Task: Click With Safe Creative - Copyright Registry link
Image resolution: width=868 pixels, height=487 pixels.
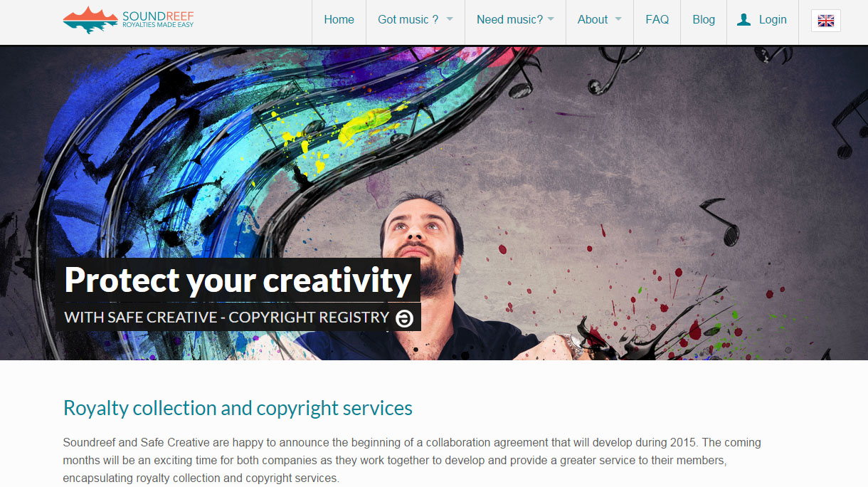Action: (227, 318)
